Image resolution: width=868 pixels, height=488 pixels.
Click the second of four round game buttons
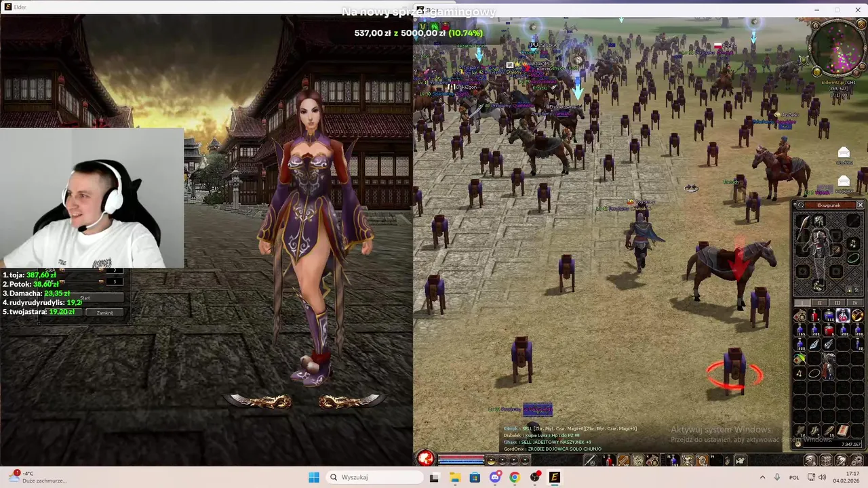825,460
